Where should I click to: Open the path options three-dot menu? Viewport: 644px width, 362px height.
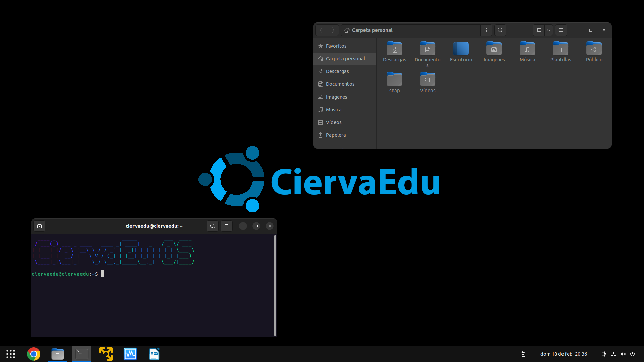(486, 30)
